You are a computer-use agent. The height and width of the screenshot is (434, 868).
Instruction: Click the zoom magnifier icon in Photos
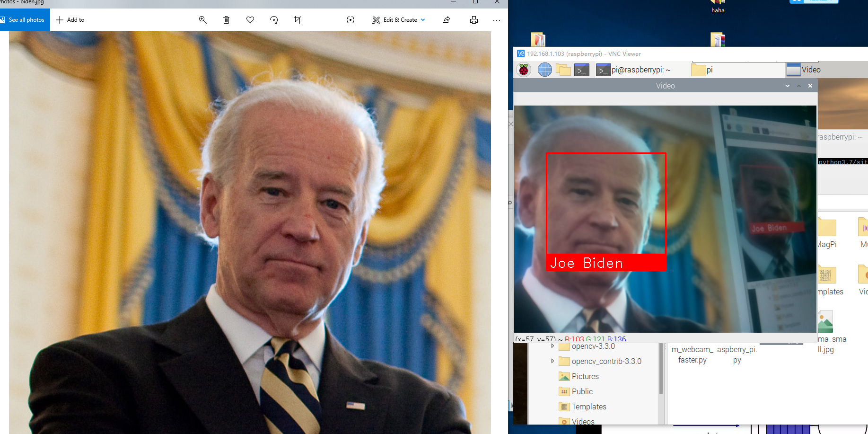click(x=202, y=20)
